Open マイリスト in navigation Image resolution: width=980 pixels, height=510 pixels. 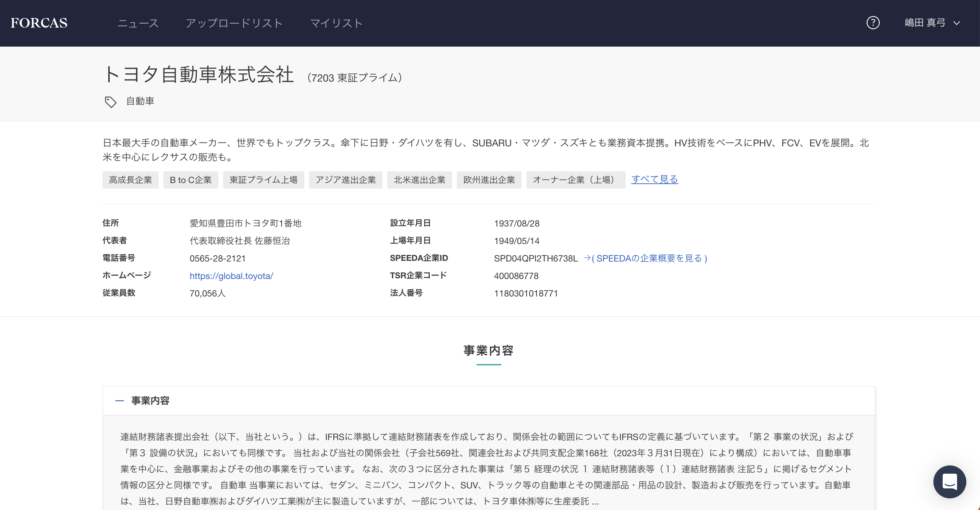coord(336,23)
